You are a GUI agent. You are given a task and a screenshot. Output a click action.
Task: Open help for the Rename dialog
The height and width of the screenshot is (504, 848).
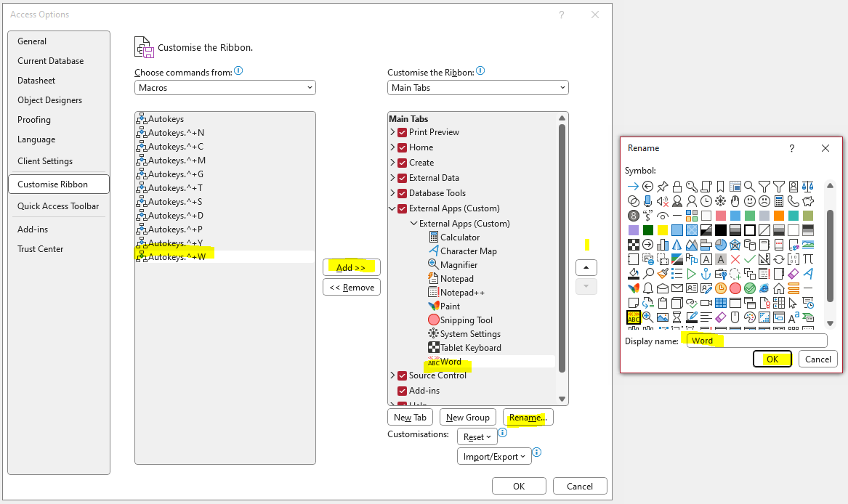[792, 148]
